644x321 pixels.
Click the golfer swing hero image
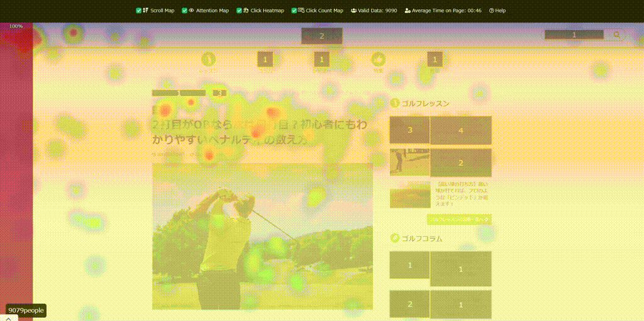tap(262, 236)
